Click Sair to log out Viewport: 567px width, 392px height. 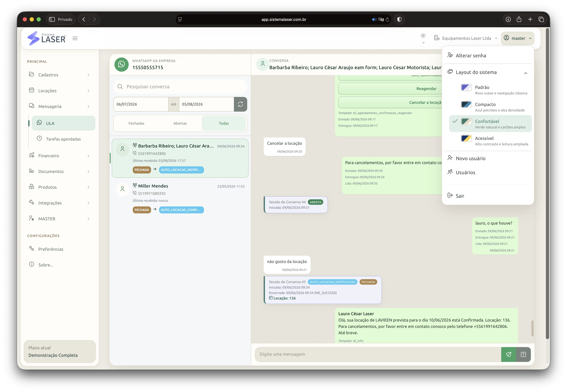coord(488,196)
